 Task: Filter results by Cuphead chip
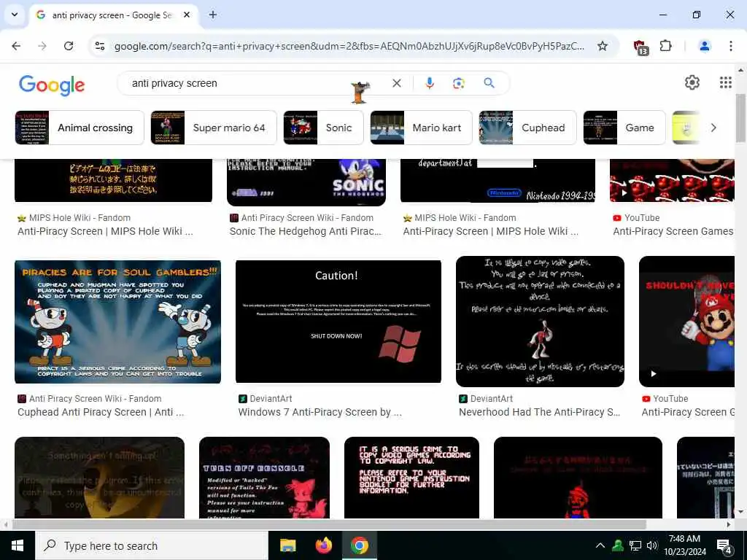coord(527,128)
